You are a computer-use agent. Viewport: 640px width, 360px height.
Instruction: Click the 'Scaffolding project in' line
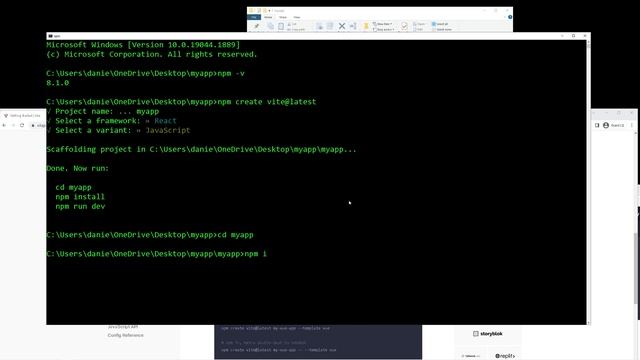coord(201,149)
